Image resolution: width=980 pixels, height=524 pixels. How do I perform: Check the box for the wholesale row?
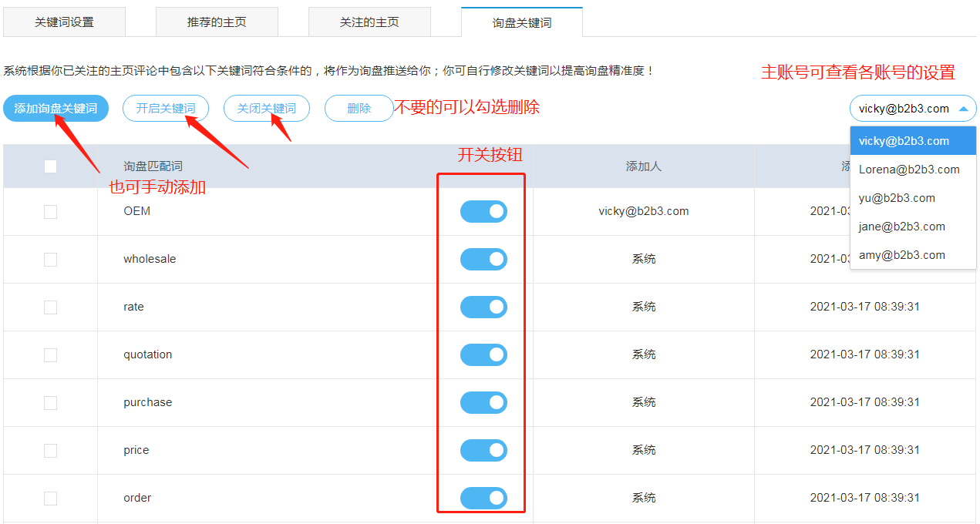pos(50,259)
